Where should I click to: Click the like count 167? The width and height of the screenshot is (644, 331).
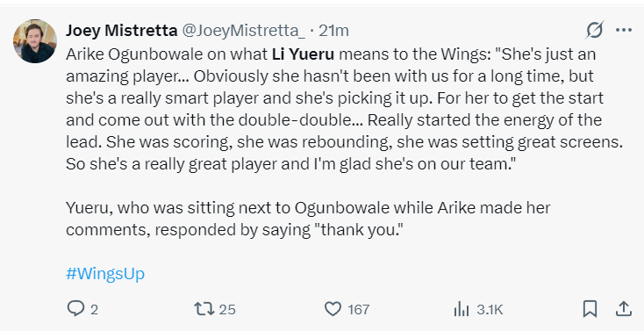click(x=359, y=310)
